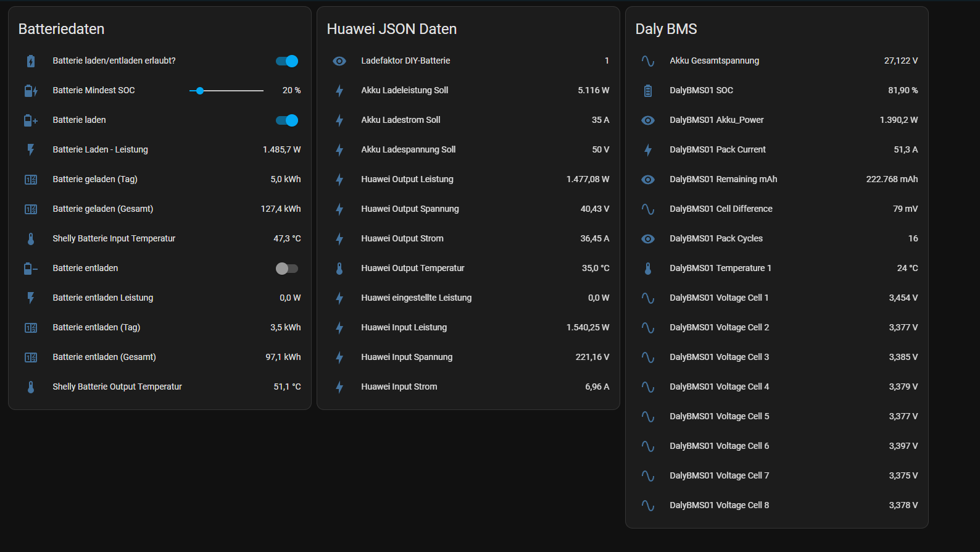The image size is (980, 552).
Task: Click the battery icon next to DalyBMS01 SOC
Action: tap(648, 91)
